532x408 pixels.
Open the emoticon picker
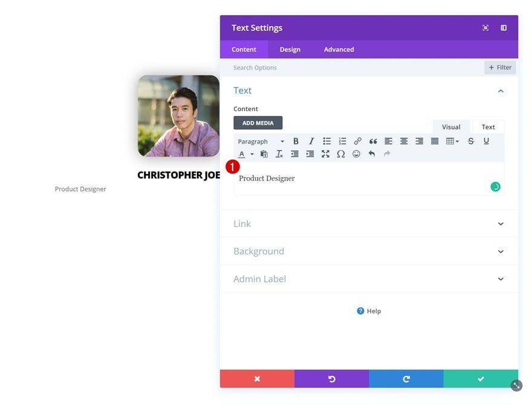(x=356, y=154)
